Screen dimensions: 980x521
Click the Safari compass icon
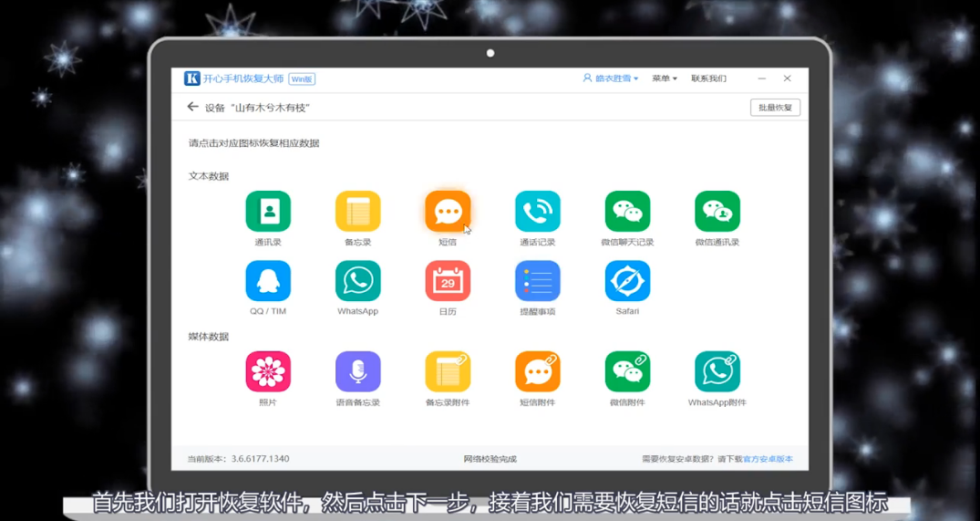627,281
